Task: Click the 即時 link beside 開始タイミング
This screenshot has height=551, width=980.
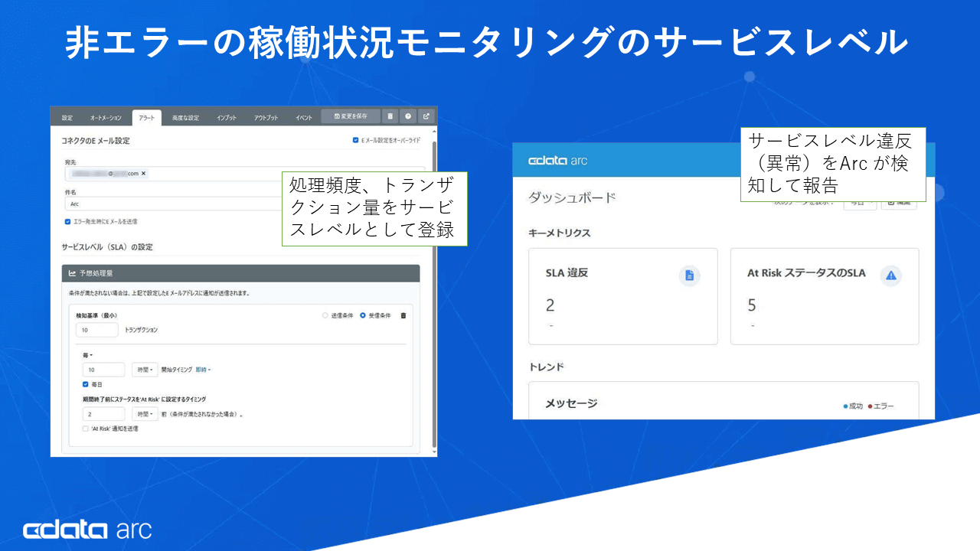Action: tap(202, 370)
